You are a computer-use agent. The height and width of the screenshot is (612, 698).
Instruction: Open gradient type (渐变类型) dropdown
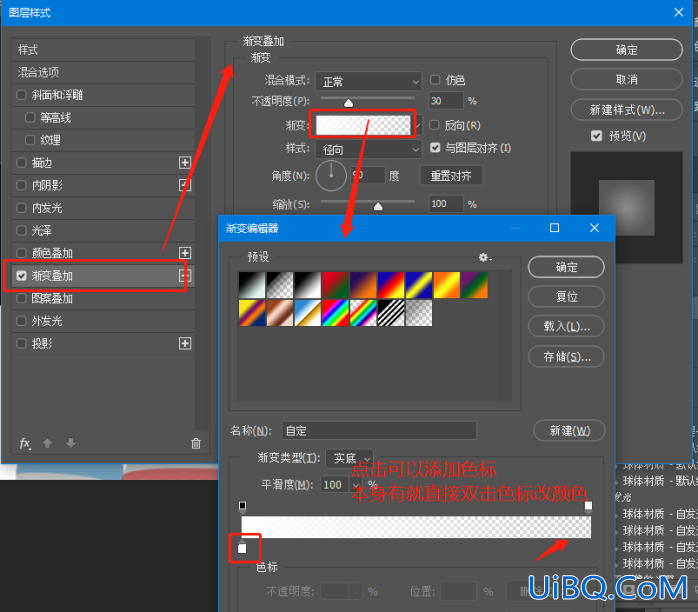point(349,458)
